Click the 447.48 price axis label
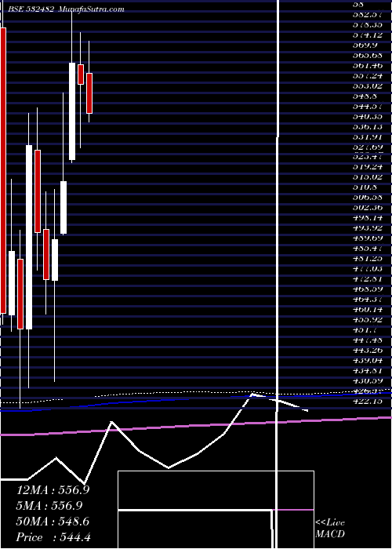 [368, 340]
